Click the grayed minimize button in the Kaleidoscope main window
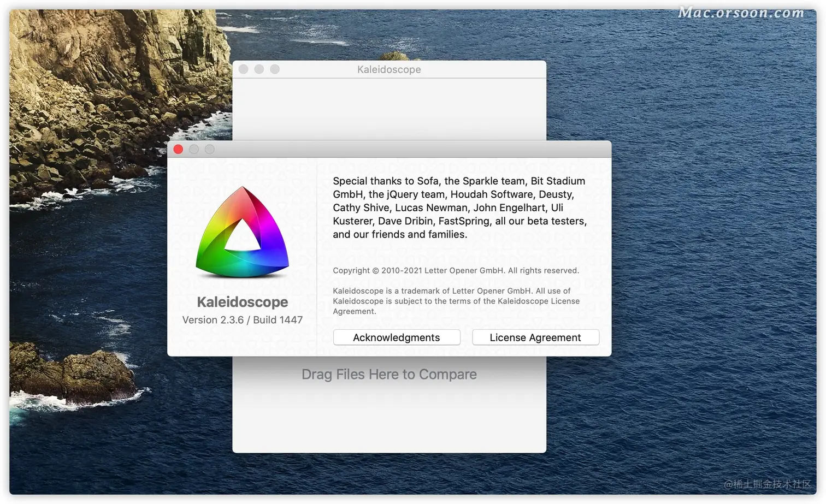The image size is (826, 504). tap(259, 69)
